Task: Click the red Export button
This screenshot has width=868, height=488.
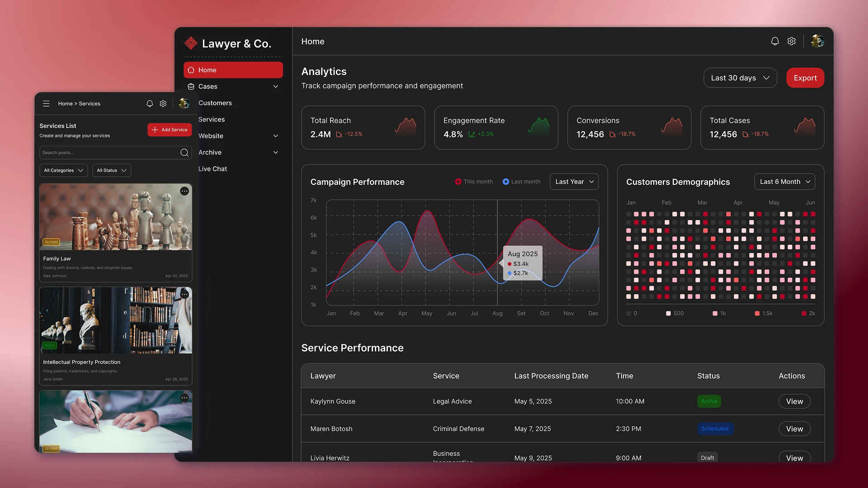Action: tap(805, 78)
